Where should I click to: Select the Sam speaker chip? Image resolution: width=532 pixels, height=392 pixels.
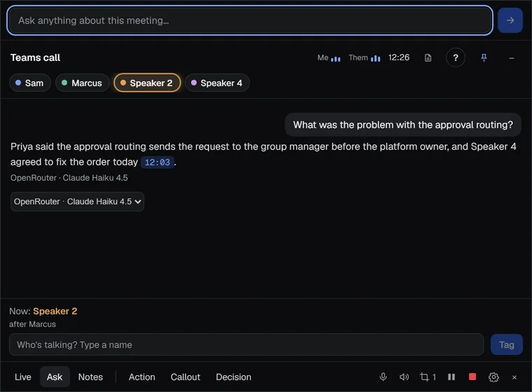(x=30, y=83)
